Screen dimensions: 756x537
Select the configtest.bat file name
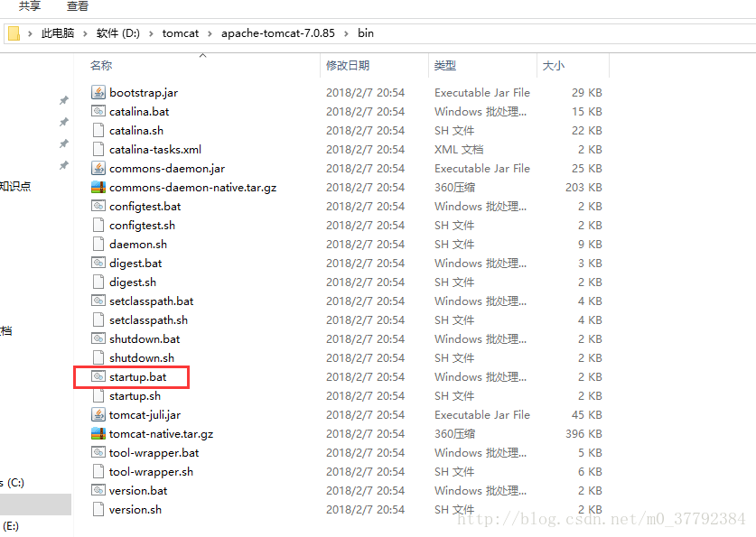coord(145,206)
